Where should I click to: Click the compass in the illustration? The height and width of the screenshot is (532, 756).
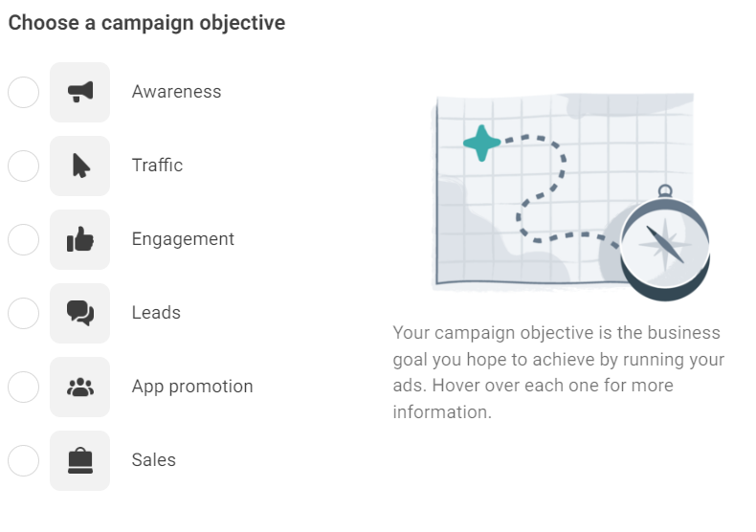click(x=665, y=244)
